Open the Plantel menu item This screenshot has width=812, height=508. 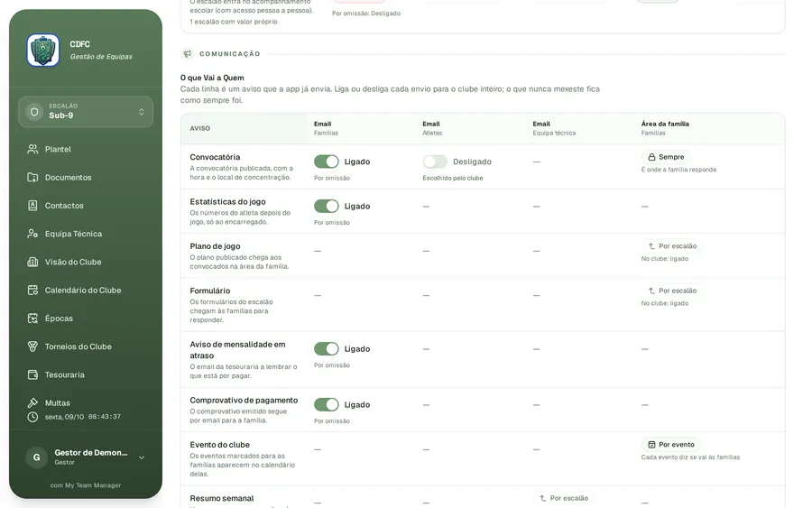(86, 149)
